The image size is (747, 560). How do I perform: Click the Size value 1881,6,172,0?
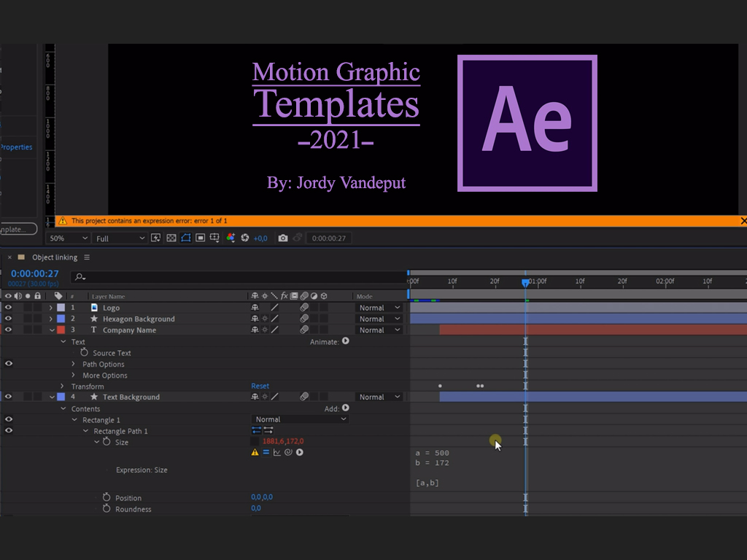(283, 441)
